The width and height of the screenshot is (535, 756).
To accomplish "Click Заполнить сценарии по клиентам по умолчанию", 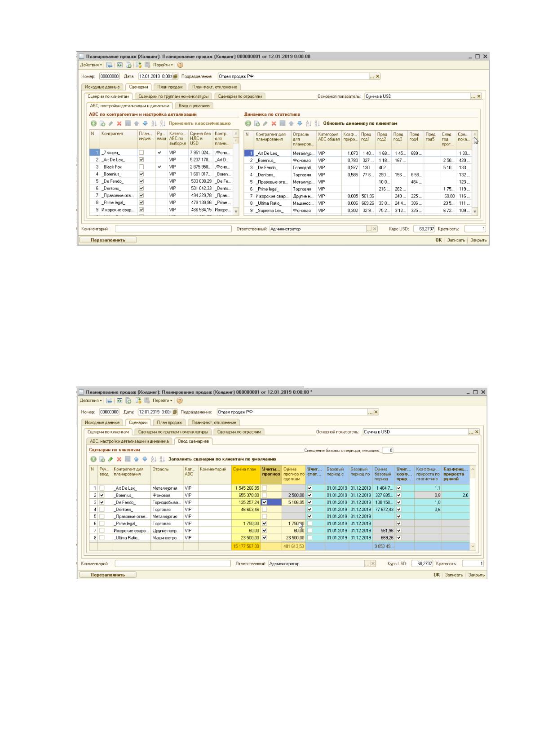I will pyautogui.click(x=222, y=459).
